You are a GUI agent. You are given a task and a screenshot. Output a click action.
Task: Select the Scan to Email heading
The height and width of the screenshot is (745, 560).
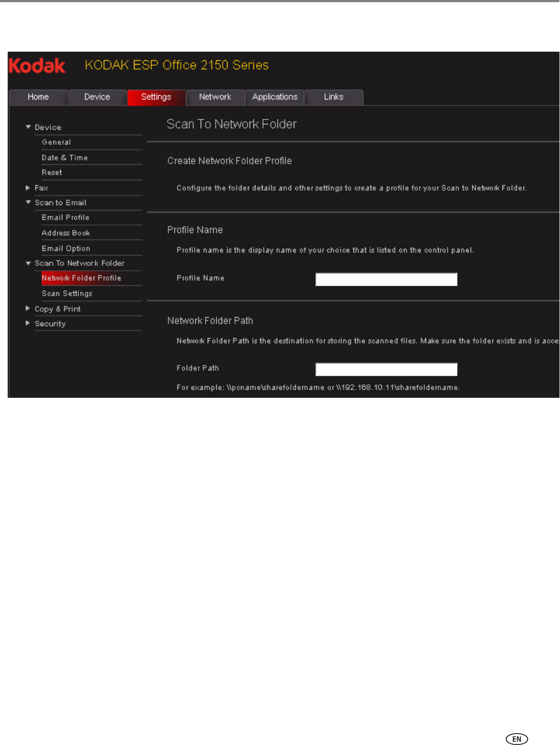[x=60, y=202]
